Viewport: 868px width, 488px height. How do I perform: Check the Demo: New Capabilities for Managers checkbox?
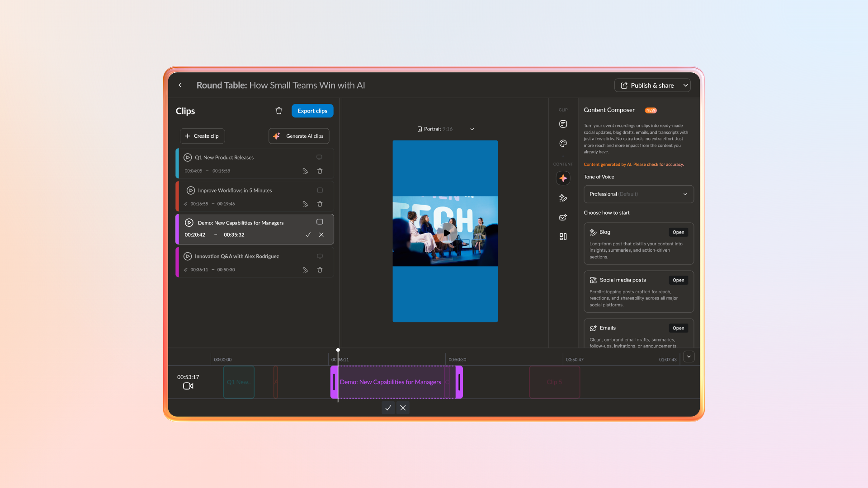point(319,222)
